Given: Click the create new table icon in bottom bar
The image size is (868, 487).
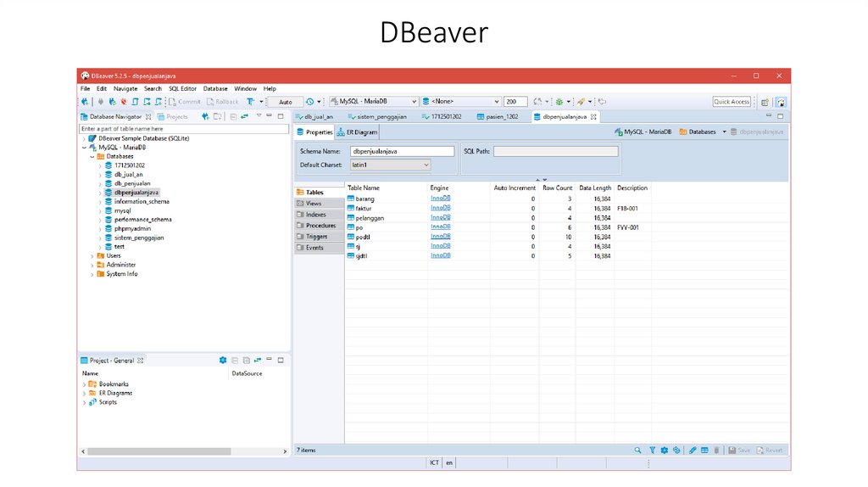Looking at the screenshot, I should (704, 451).
